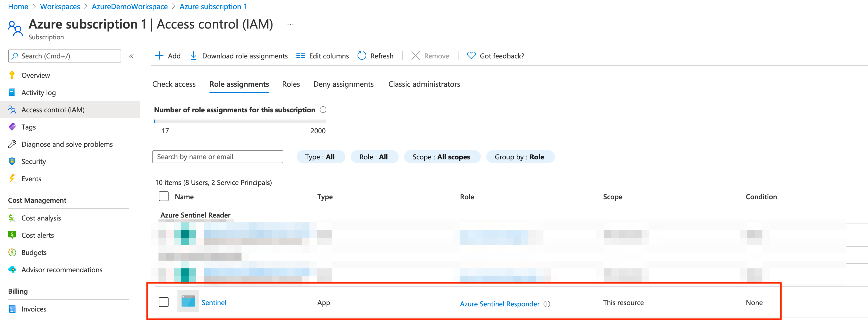The height and width of the screenshot is (322, 868).
Task: Click the Condition column header
Action: tap(761, 197)
